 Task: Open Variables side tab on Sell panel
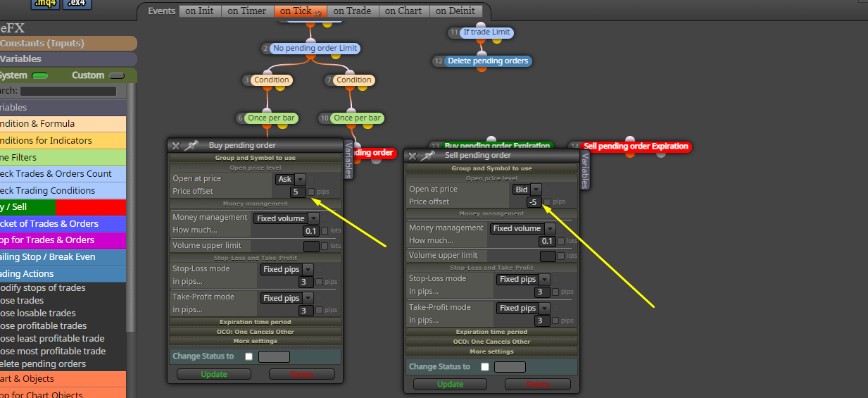click(x=584, y=170)
